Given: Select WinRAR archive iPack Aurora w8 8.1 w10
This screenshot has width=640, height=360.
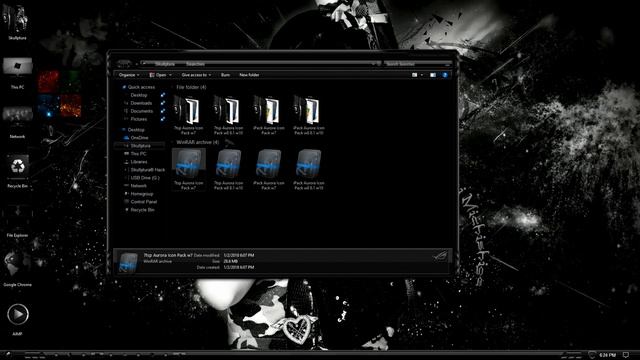Looking at the screenshot, I should 309,169.
